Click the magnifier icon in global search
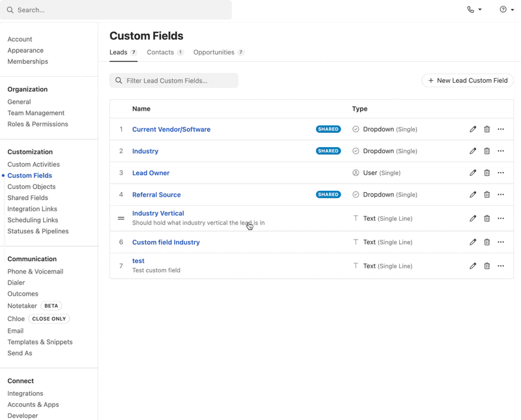The width and height of the screenshot is (521, 420). [10, 10]
